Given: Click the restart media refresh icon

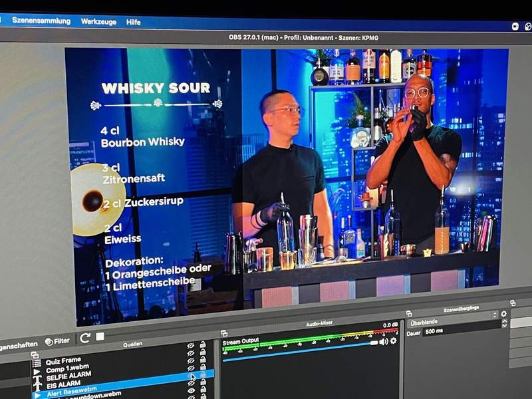Looking at the screenshot, I should click(x=85, y=338).
